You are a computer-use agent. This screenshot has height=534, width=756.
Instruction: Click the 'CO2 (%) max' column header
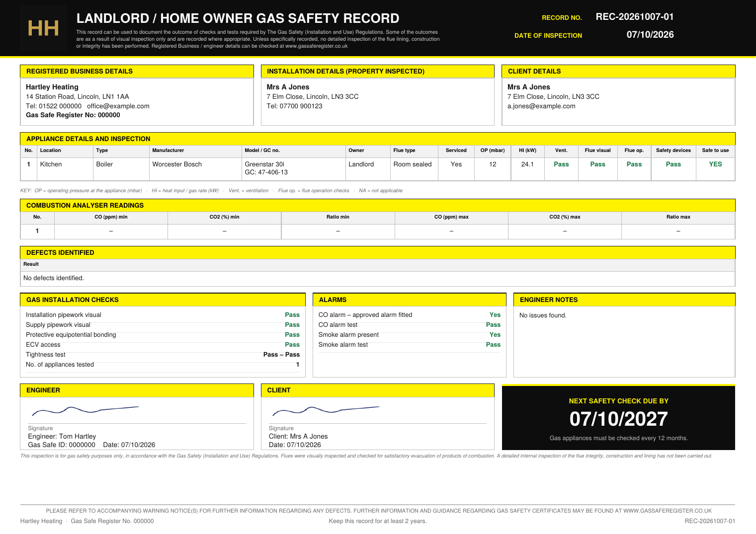[565, 217]
